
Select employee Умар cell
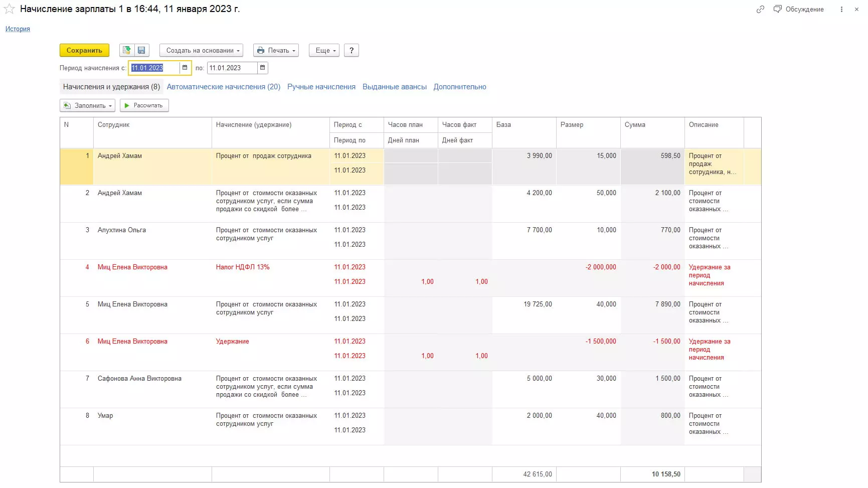(x=152, y=426)
